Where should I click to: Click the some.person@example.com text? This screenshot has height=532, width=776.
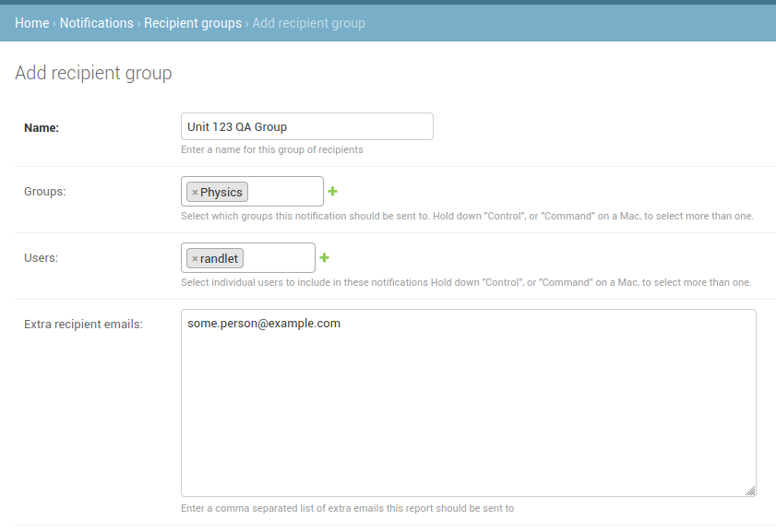264,324
